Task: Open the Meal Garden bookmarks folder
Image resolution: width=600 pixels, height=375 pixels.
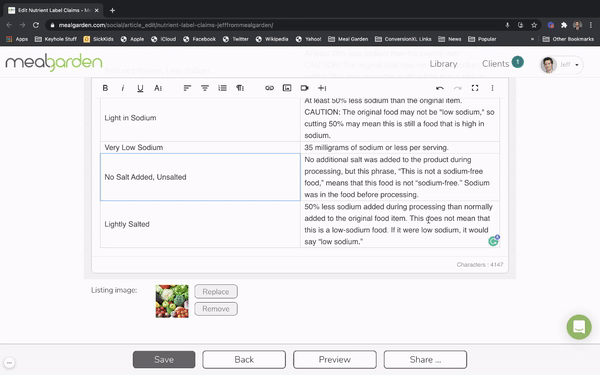Action: [348, 39]
